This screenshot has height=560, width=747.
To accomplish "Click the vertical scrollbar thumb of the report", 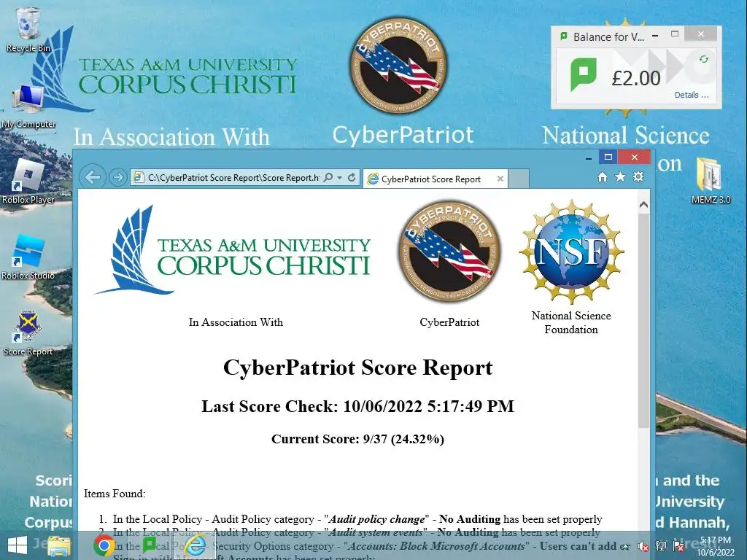I will pyautogui.click(x=643, y=321).
